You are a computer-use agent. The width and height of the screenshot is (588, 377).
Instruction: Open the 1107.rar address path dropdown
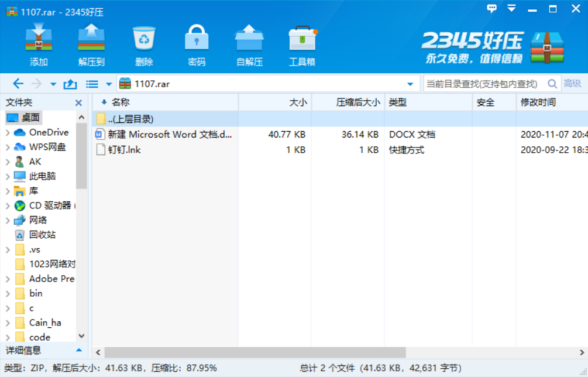point(410,84)
